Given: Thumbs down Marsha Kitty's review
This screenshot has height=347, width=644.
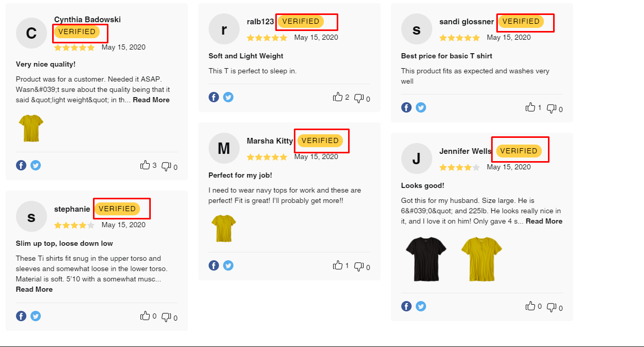Looking at the screenshot, I should pyautogui.click(x=358, y=266).
